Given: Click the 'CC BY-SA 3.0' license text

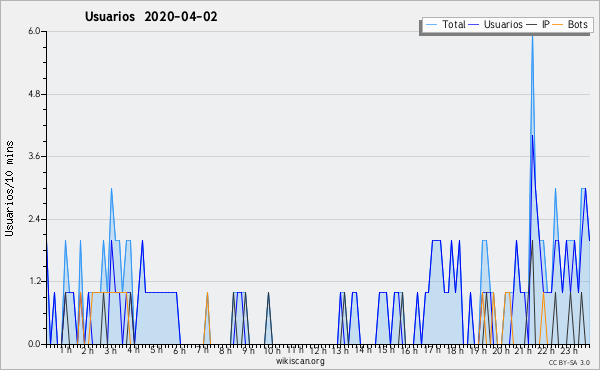Looking at the screenshot, I should pyautogui.click(x=569, y=363).
